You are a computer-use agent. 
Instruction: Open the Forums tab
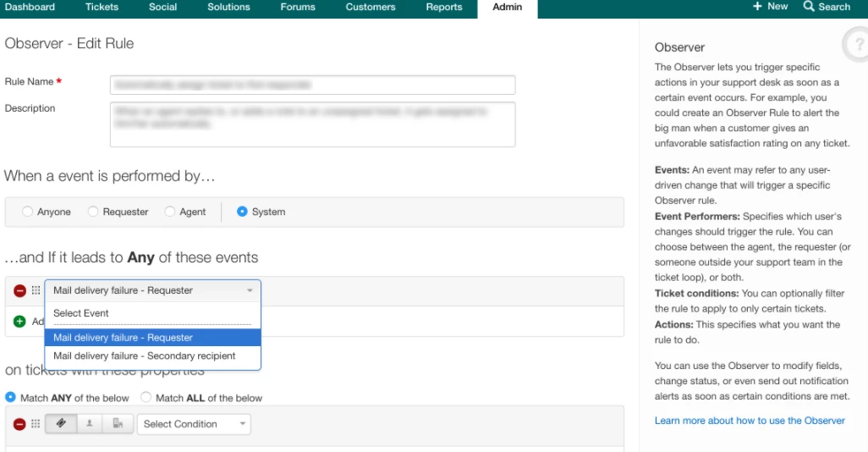(x=298, y=8)
